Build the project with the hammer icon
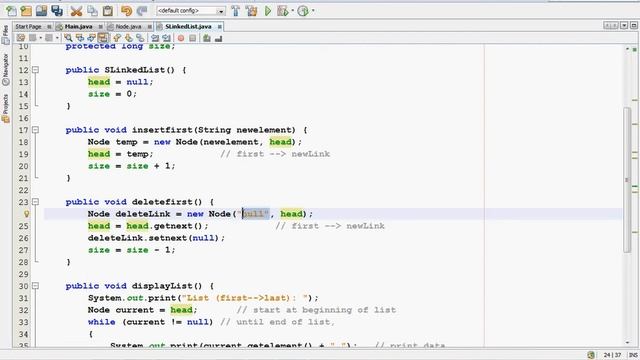This screenshot has height=360, width=640. click(x=236, y=11)
